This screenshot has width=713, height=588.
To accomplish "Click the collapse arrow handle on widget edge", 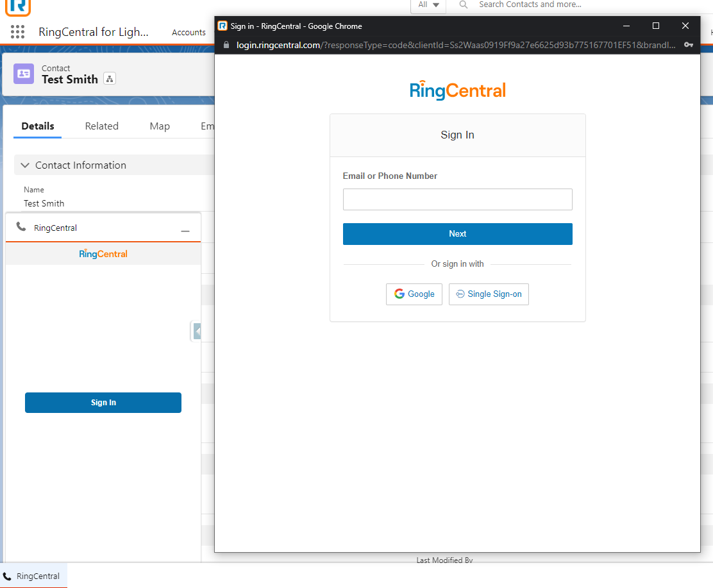I will [x=196, y=331].
